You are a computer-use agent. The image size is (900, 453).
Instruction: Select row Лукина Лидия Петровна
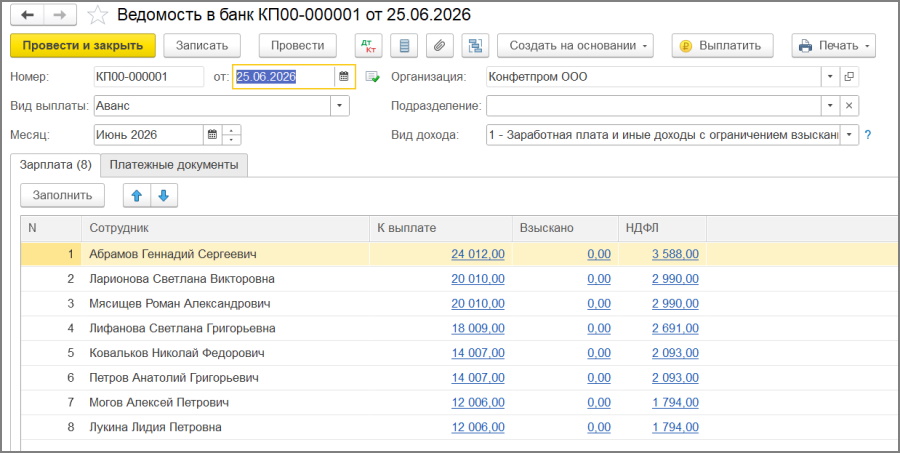(x=459, y=428)
